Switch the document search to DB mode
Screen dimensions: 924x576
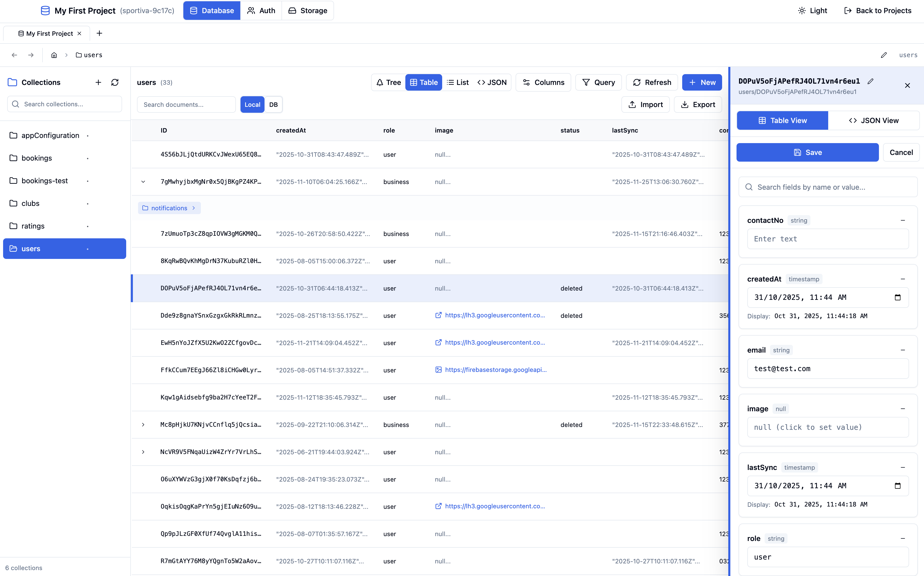pos(273,104)
